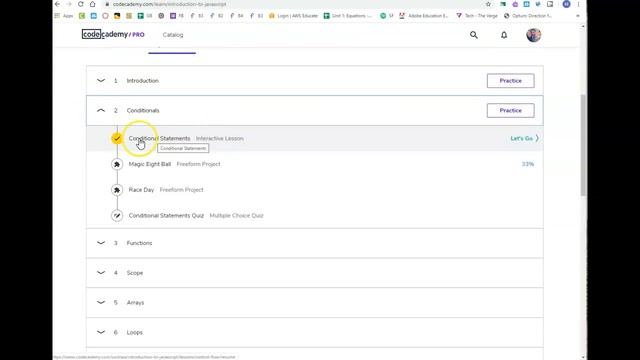Click the Codecademy Pro logo

tap(113, 34)
